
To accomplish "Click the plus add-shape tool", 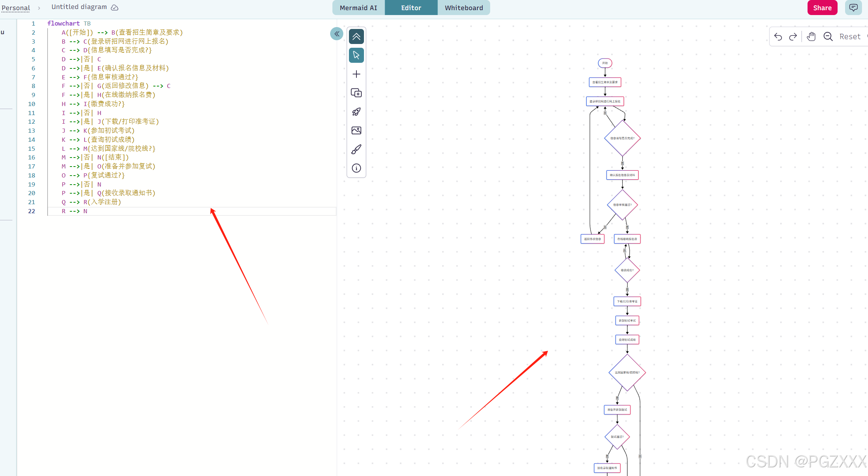I will click(x=356, y=74).
